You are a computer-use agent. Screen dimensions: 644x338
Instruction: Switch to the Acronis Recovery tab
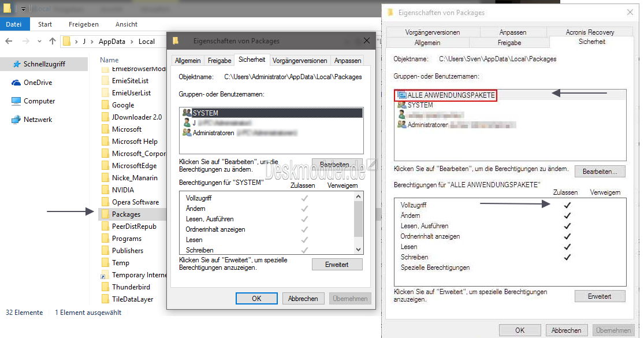pos(590,32)
